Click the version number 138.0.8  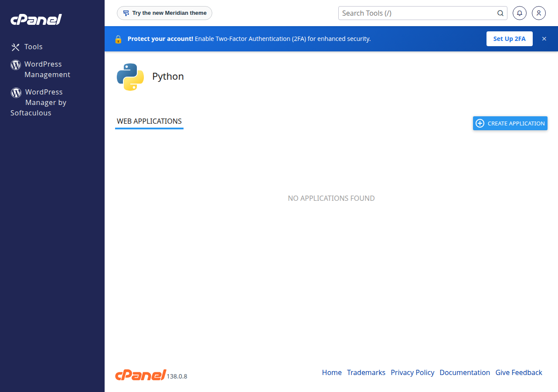[x=177, y=376]
